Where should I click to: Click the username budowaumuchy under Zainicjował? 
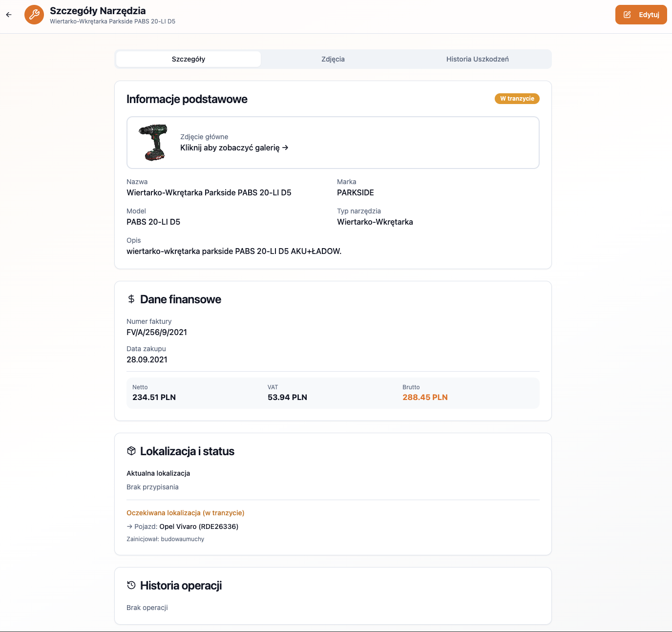pyautogui.click(x=183, y=539)
